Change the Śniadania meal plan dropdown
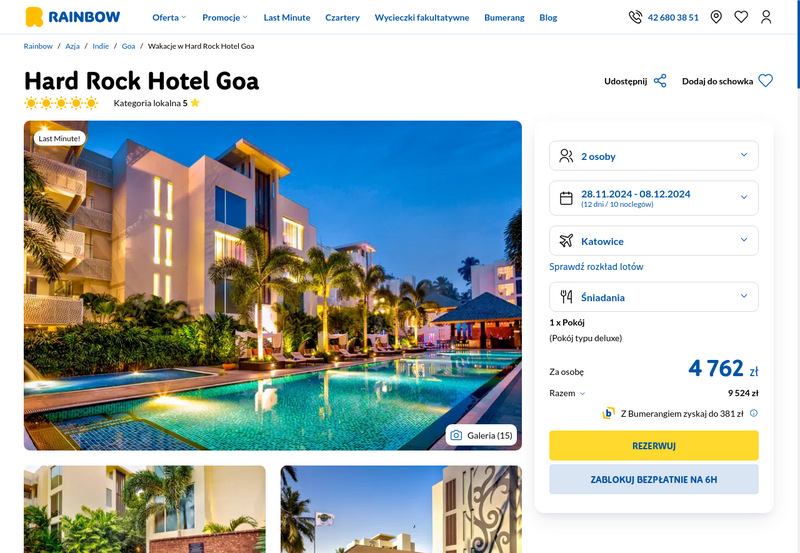Image resolution: width=800 pixels, height=553 pixels. click(x=654, y=297)
